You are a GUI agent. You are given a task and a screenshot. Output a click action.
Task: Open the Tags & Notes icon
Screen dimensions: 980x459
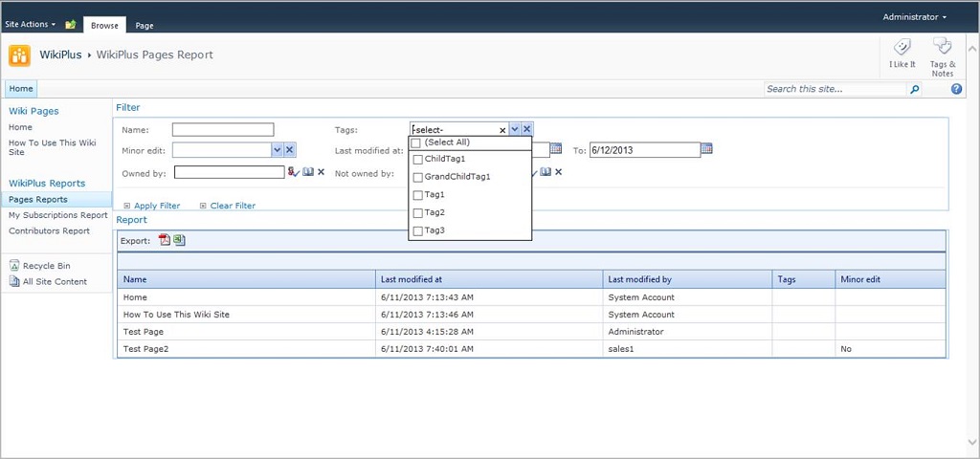click(x=942, y=48)
